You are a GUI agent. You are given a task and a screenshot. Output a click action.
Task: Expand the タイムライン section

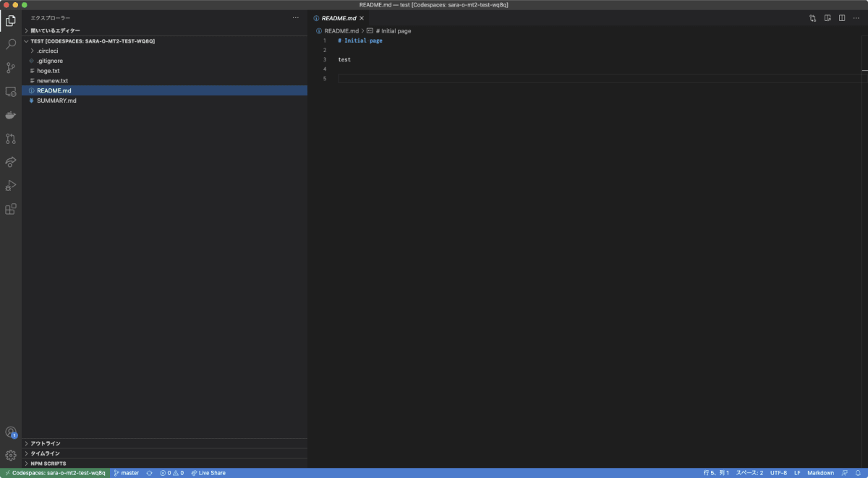click(x=164, y=453)
